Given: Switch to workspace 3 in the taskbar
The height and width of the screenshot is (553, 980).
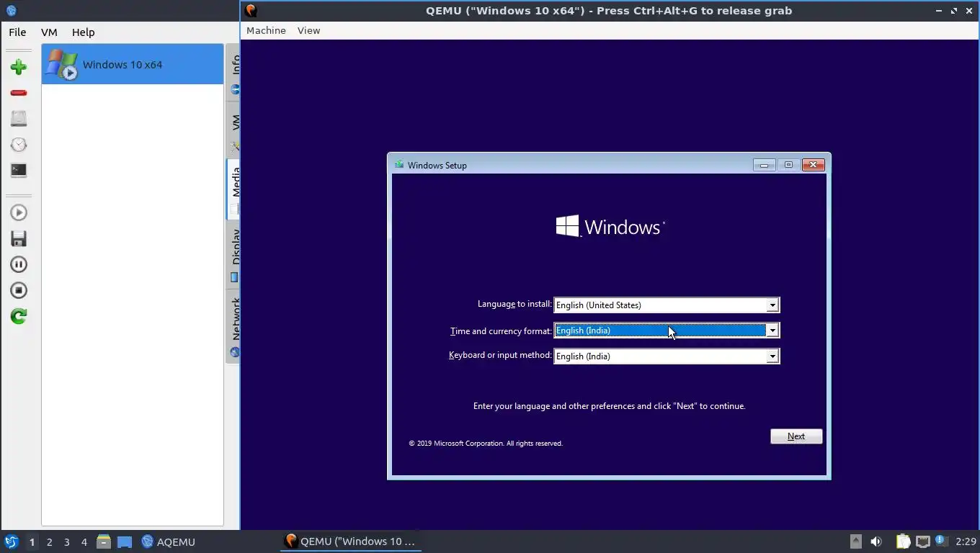Looking at the screenshot, I should (67, 542).
